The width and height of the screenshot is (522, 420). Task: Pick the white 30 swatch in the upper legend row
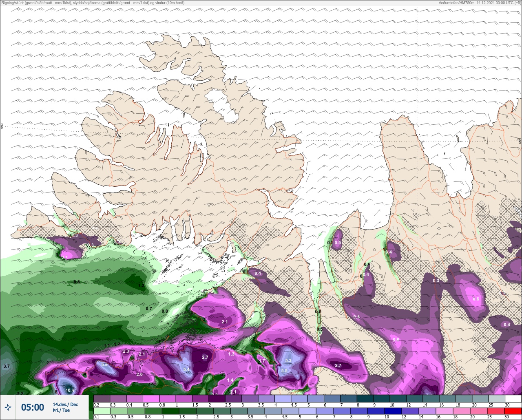point(513,398)
